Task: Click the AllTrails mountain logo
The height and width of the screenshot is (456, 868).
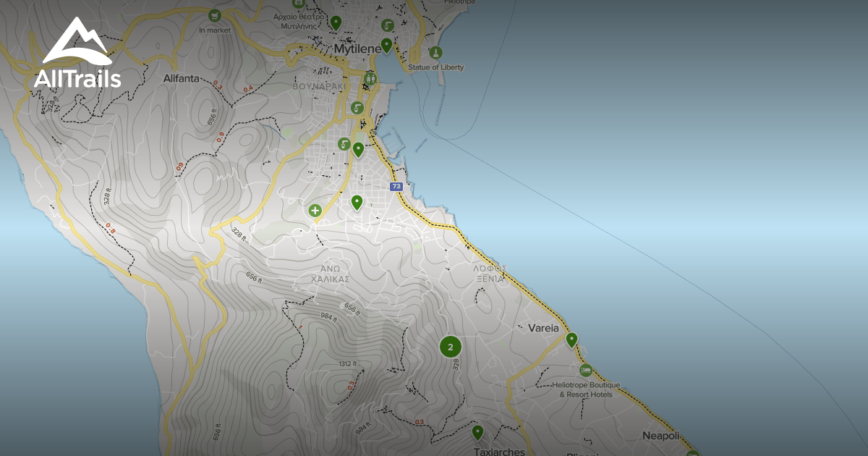Action: pos(76,40)
